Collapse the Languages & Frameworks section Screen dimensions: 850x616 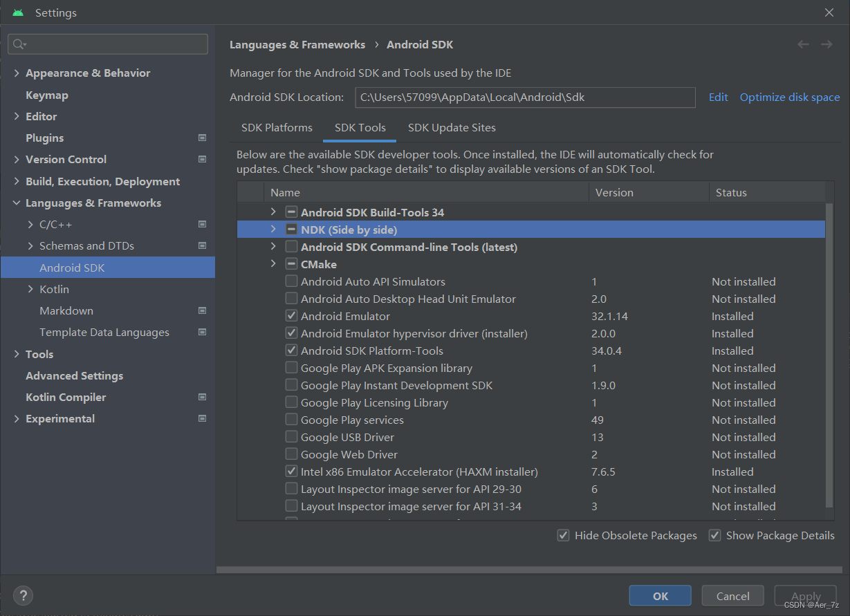17,203
